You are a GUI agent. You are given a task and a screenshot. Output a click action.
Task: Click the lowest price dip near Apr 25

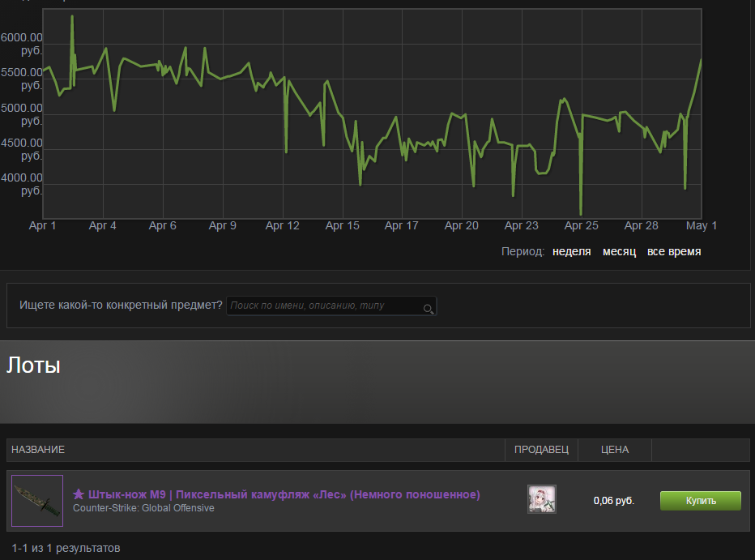coord(581,213)
